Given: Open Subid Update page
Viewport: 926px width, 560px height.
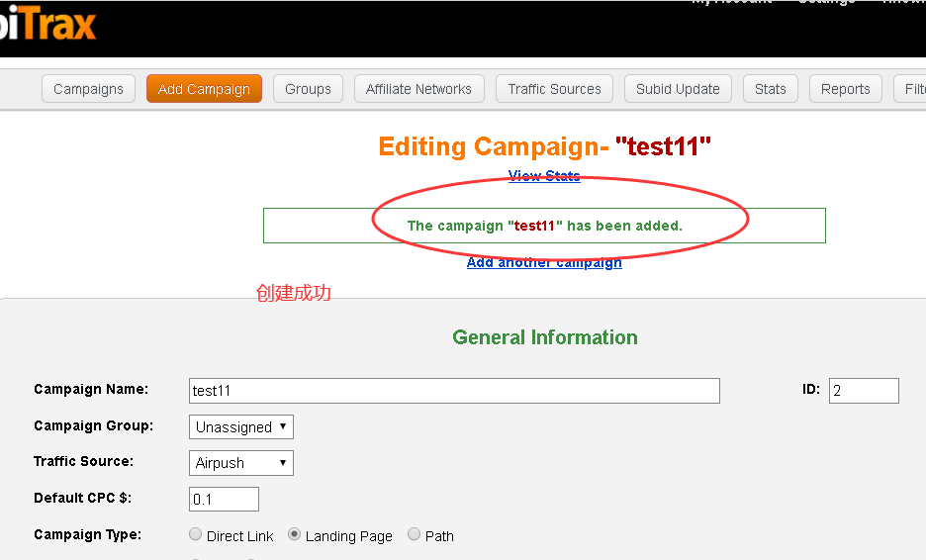Looking at the screenshot, I should click(678, 89).
